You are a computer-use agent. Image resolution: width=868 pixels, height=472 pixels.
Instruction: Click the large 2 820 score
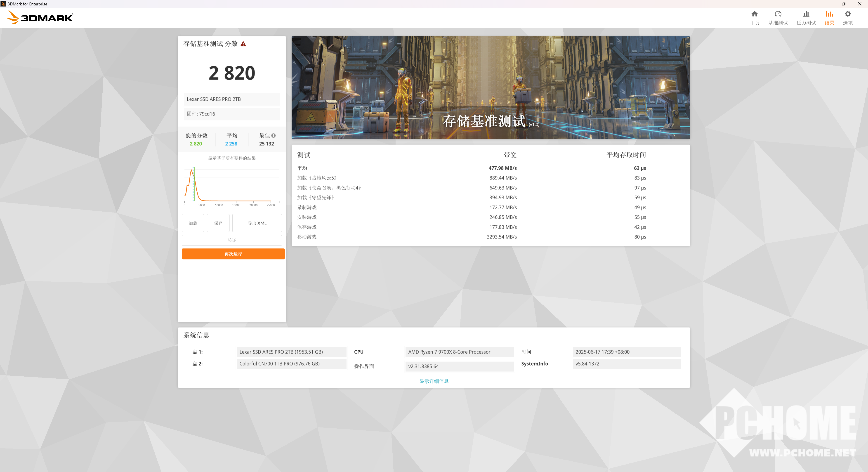(x=232, y=73)
